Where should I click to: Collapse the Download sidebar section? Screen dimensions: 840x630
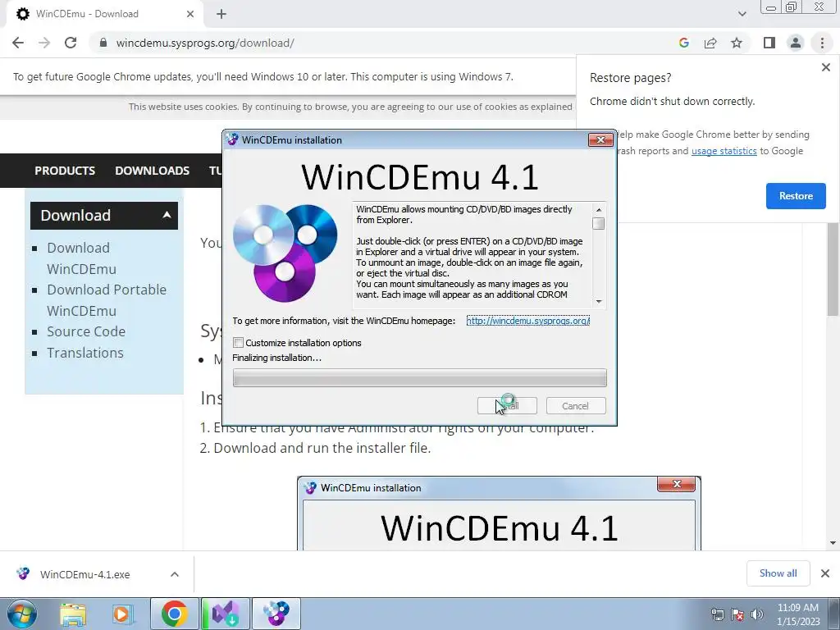(x=104, y=216)
